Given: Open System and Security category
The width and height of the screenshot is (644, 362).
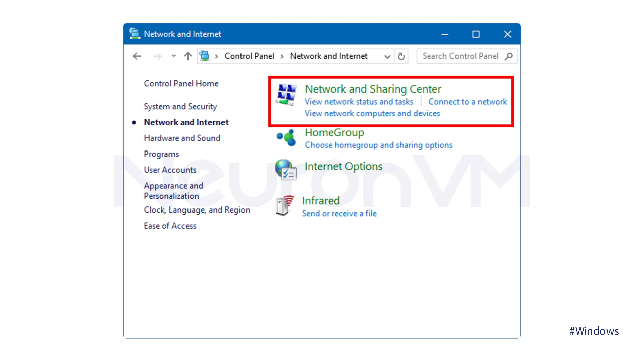Looking at the screenshot, I should click(180, 107).
